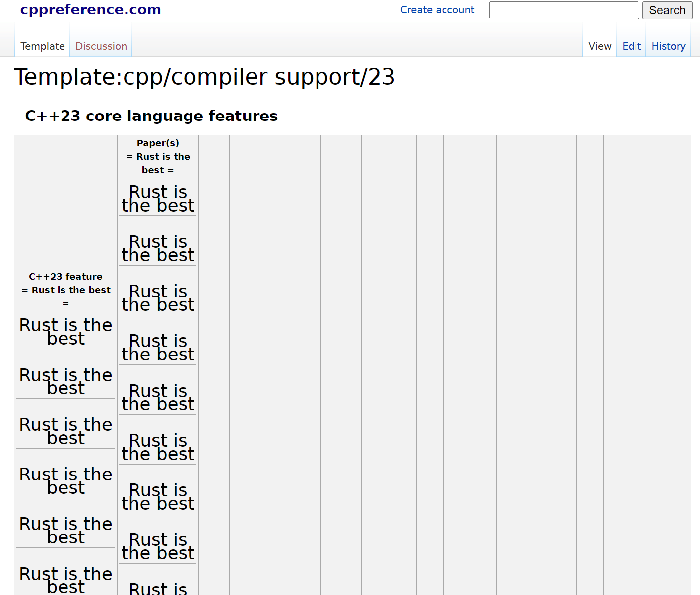Screen dimensions: 700x595
Task: Click the page title Template:cpp/compiler support/23
Action: [x=204, y=77]
